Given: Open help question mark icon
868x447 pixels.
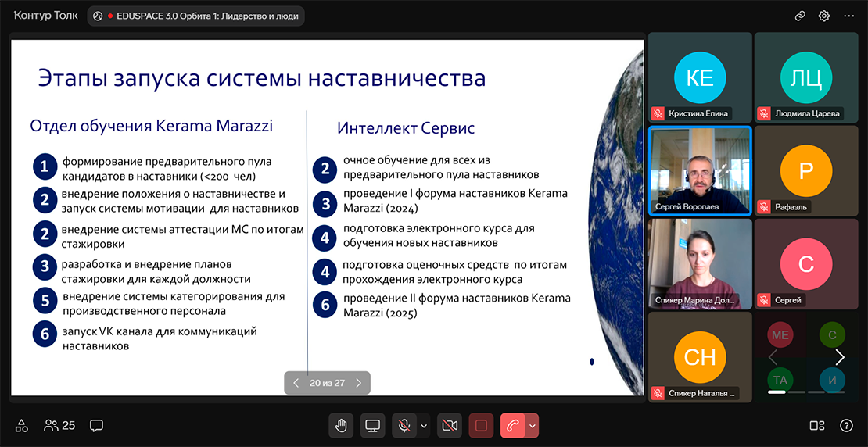Looking at the screenshot, I should tap(846, 425).
